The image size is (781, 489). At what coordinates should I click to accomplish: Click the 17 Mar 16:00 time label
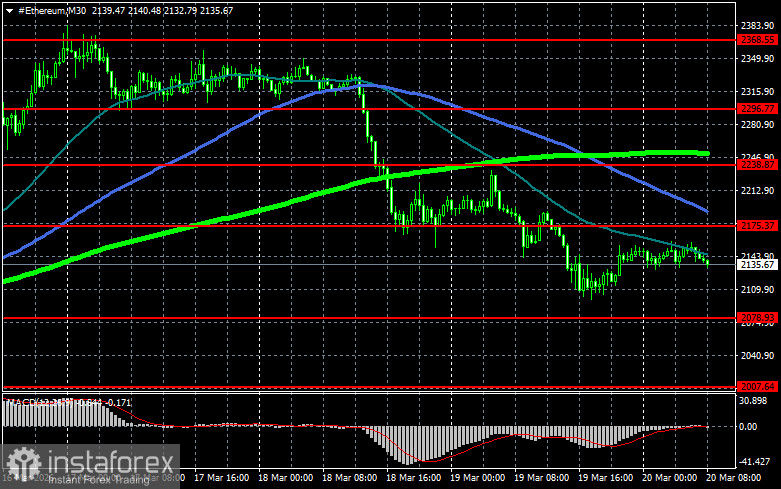pos(222,478)
